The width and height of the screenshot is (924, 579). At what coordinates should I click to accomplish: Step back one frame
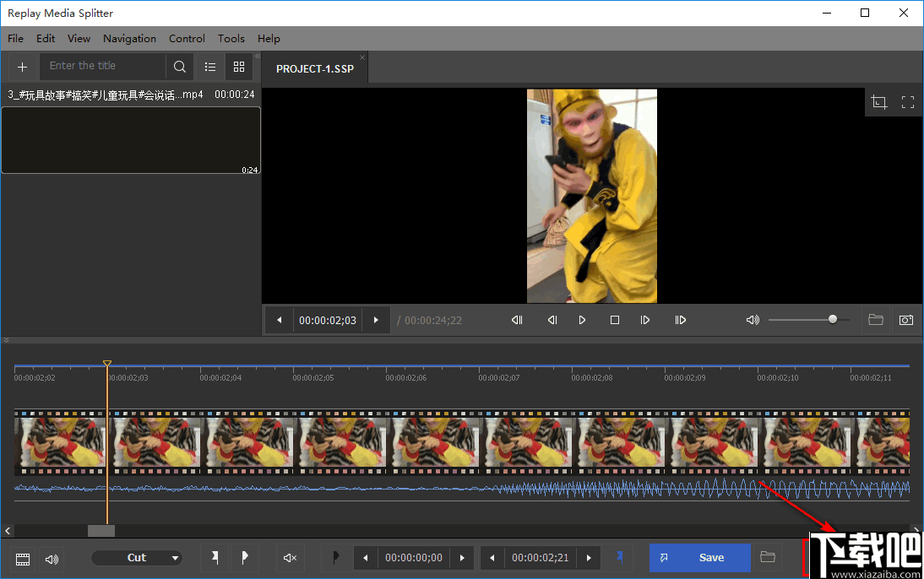click(552, 320)
